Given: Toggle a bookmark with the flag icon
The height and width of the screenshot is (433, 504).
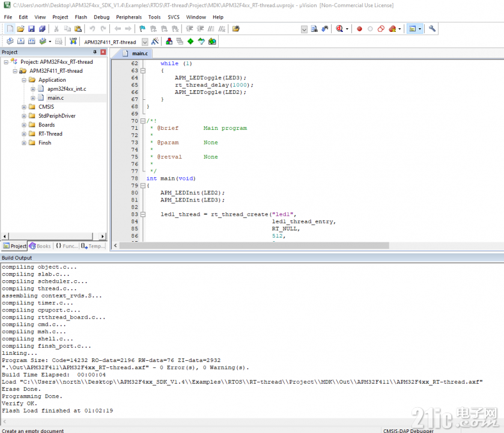Looking at the screenshot, I should (x=142, y=29).
